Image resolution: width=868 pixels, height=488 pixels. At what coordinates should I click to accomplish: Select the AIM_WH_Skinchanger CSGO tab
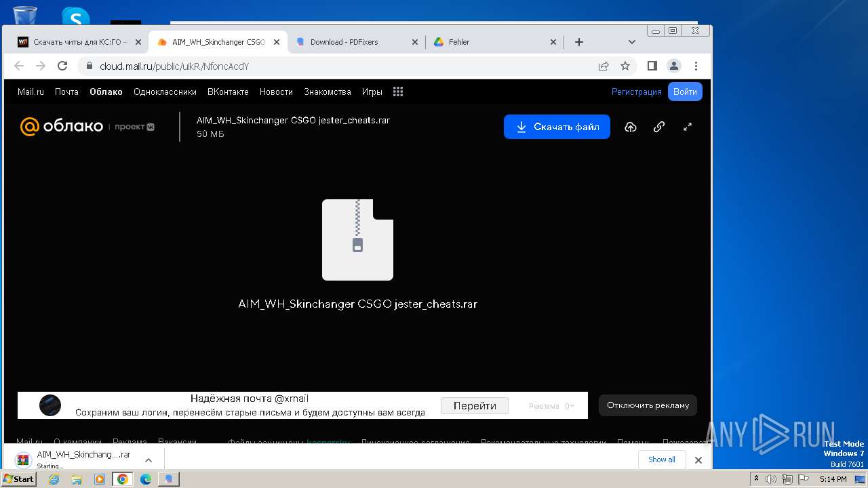pyautogui.click(x=218, y=42)
